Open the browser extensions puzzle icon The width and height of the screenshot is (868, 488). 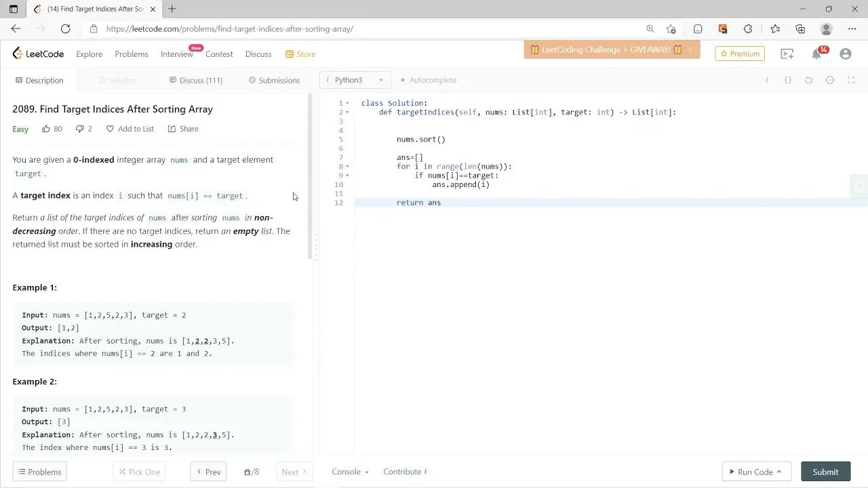tap(748, 28)
